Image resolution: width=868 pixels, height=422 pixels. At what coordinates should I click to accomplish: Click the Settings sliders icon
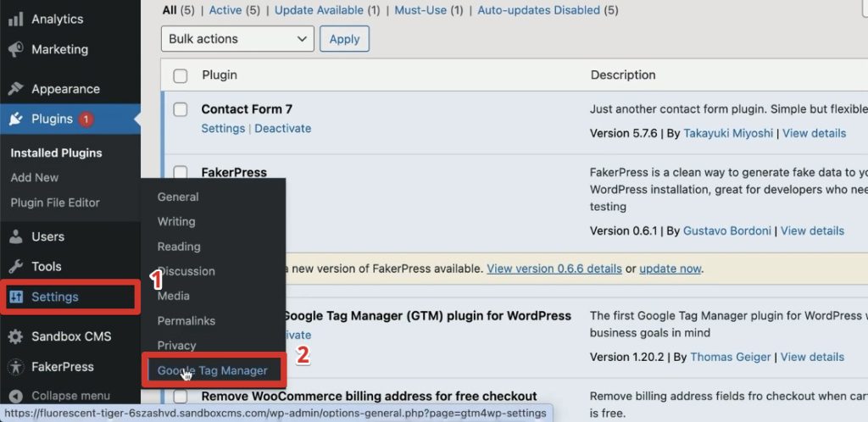[15, 297]
